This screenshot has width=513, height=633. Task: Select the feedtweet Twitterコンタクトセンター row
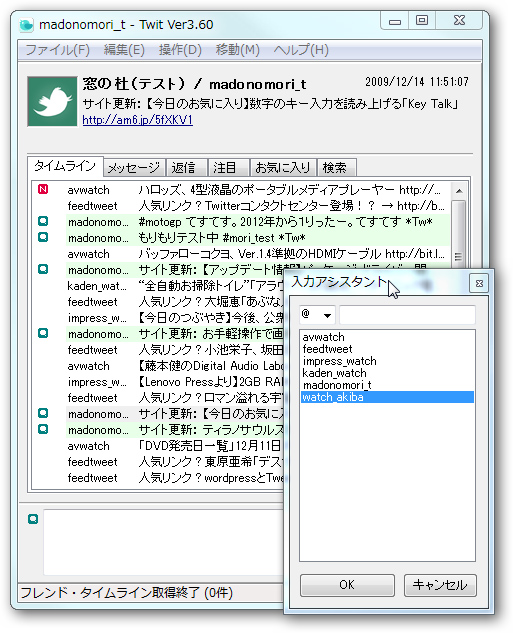(243, 205)
